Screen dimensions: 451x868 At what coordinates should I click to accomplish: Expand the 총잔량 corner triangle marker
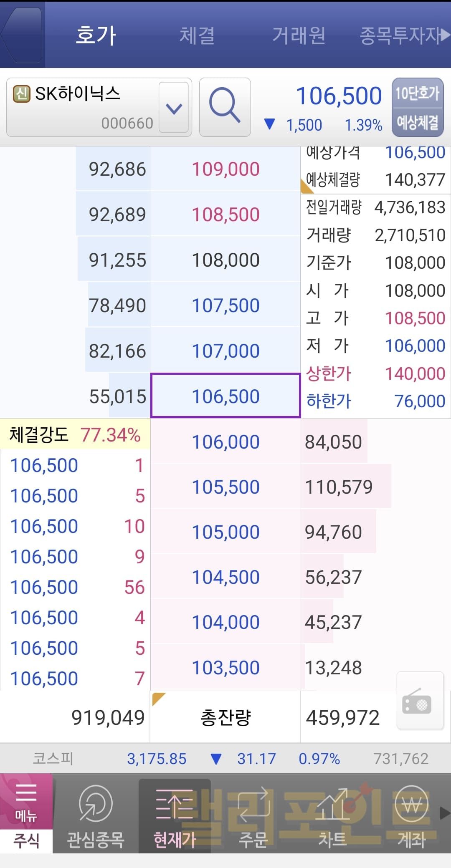pos(158,698)
